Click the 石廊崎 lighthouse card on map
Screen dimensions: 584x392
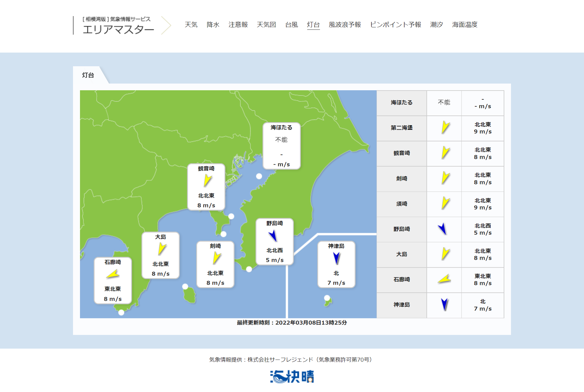pyautogui.click(x=113, y=280)
